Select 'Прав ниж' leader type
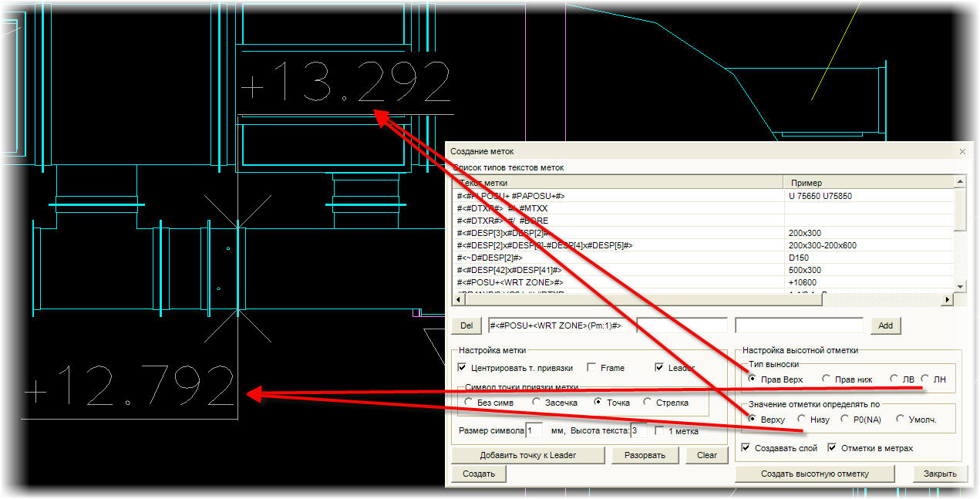The image size is (980, 499). point(826,379)
